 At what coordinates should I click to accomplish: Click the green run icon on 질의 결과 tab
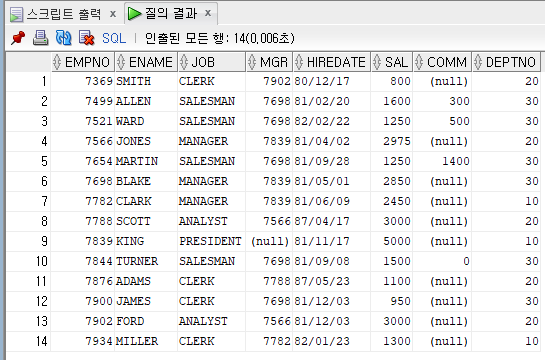click(134, 14)
